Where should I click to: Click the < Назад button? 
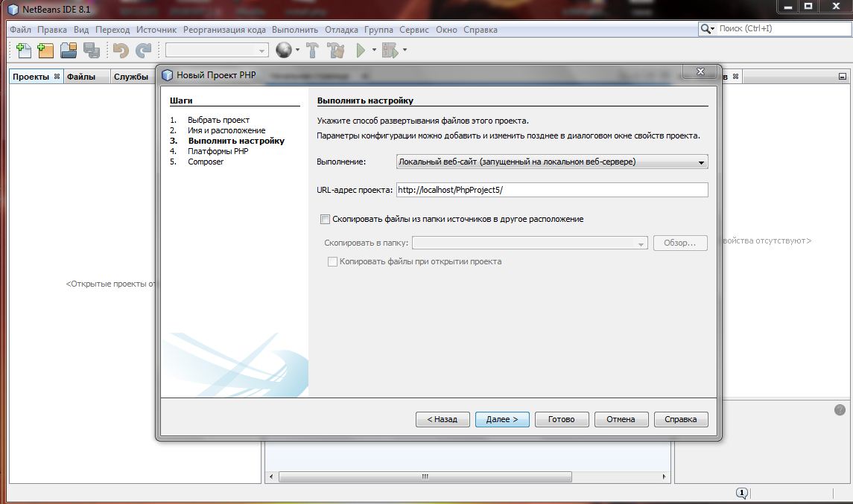443,419
